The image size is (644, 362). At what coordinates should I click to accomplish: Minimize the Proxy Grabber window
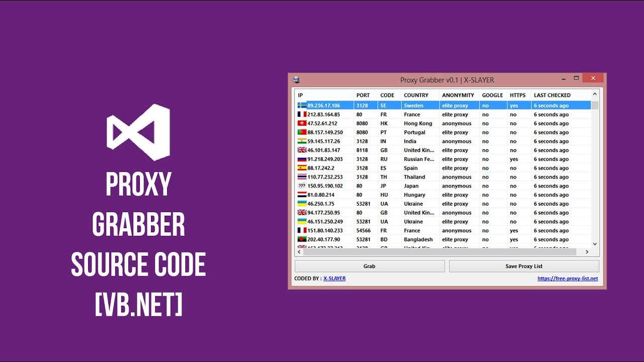point(563,78)
